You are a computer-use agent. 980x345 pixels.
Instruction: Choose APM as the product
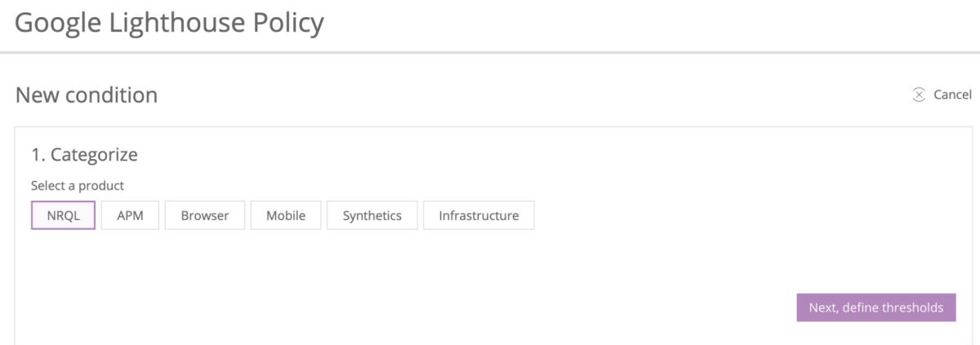coord(130,215)
